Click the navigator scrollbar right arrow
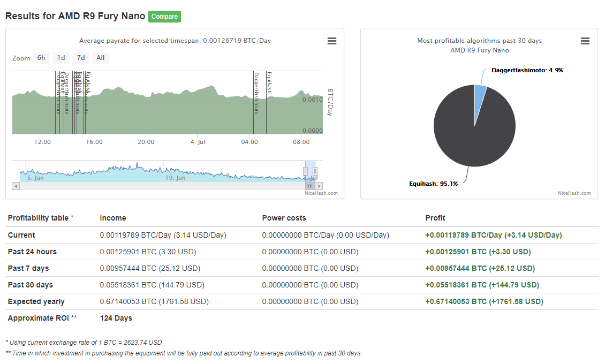Viewport: 605px width, 364px height. (319, 186)
